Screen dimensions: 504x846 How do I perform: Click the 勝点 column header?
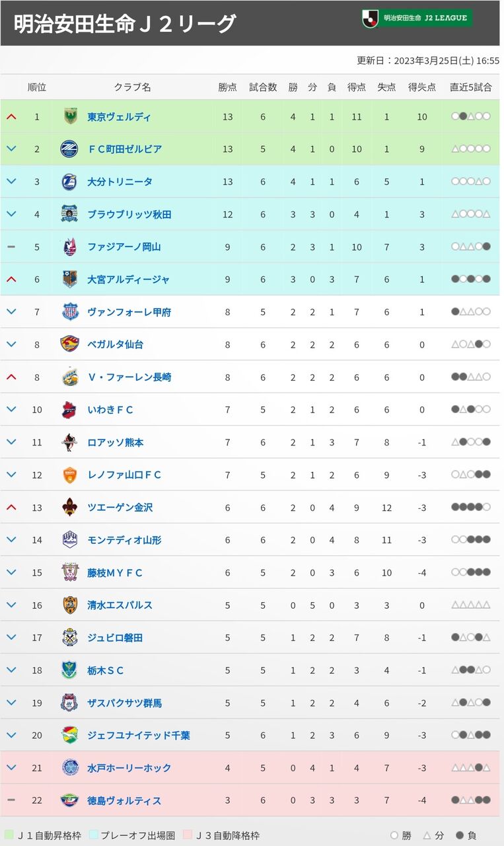pyautogui.click(x=228, y=87)
